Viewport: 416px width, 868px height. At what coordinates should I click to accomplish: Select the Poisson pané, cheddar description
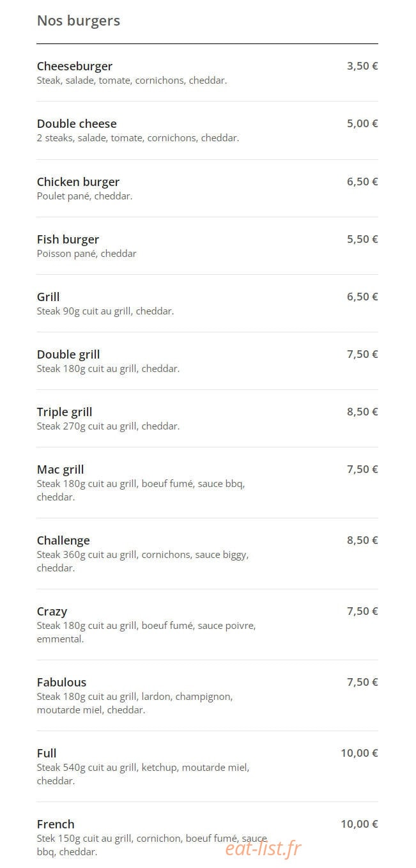(87, 254)
